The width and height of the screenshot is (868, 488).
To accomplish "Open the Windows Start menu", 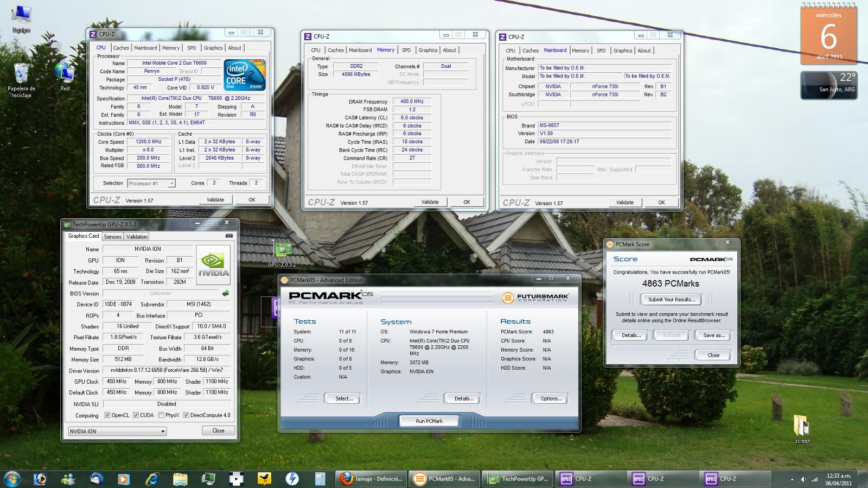I will 12,479.
